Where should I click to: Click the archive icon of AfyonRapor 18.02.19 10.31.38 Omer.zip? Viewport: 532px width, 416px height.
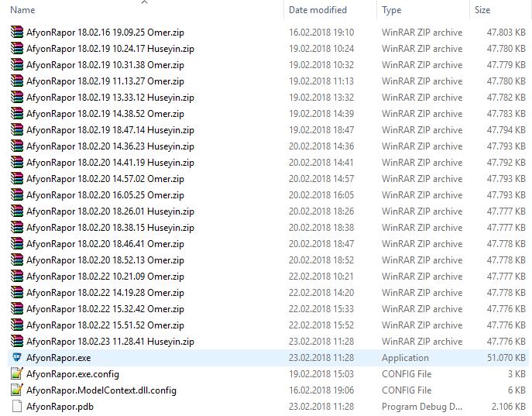(16, 64)
